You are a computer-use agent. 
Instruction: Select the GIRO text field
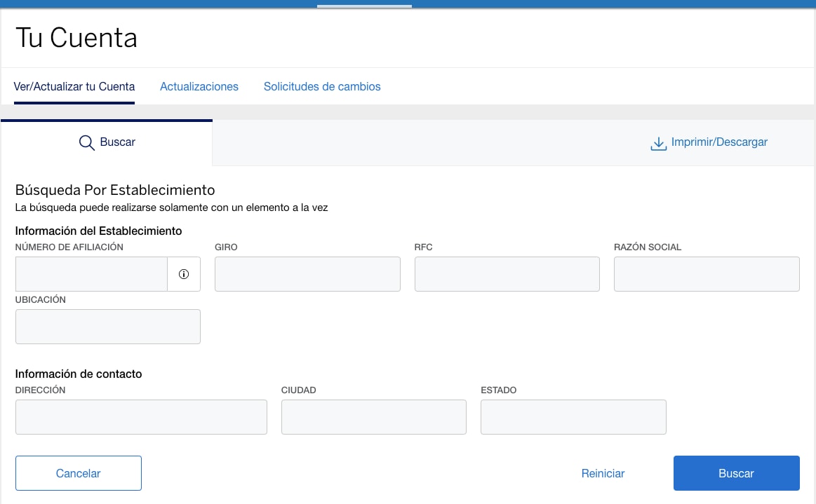(307, 274)
